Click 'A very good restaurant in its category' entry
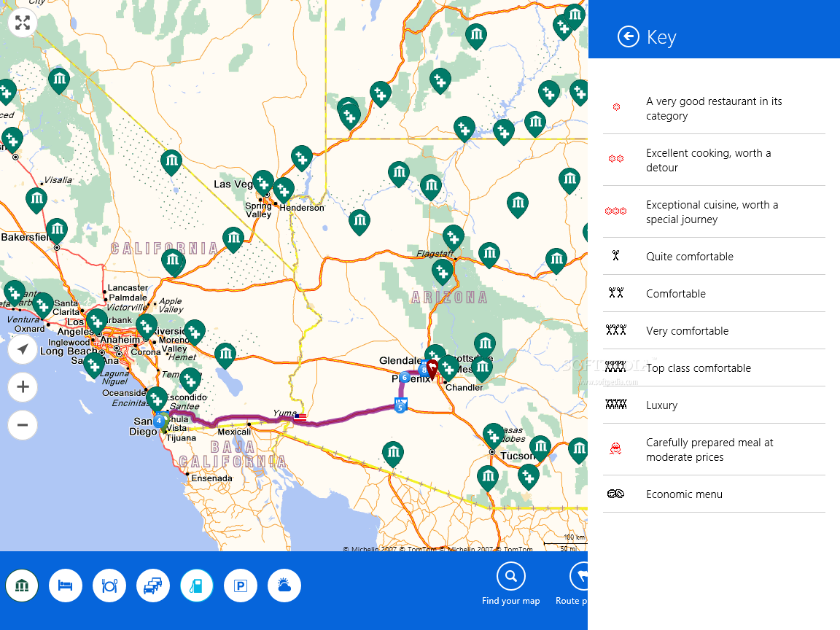The width and height of the screenshot is (840, 630). click(x=714, y=108)
